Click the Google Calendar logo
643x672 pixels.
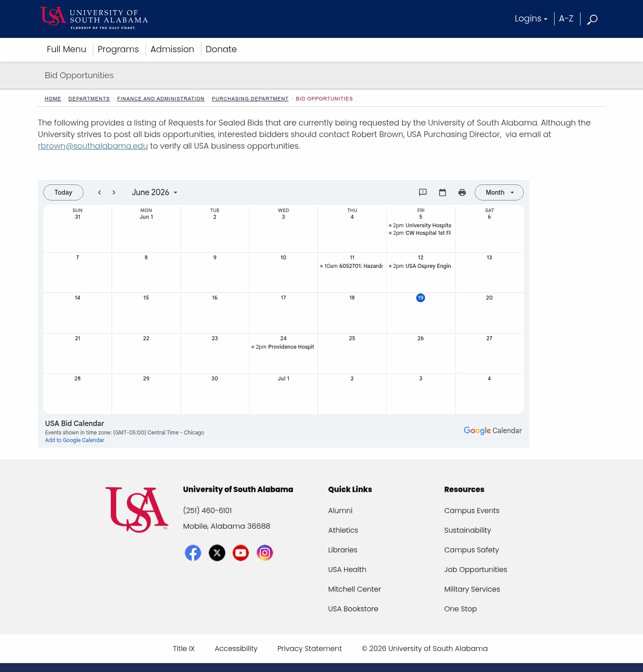tap(493, 430)
